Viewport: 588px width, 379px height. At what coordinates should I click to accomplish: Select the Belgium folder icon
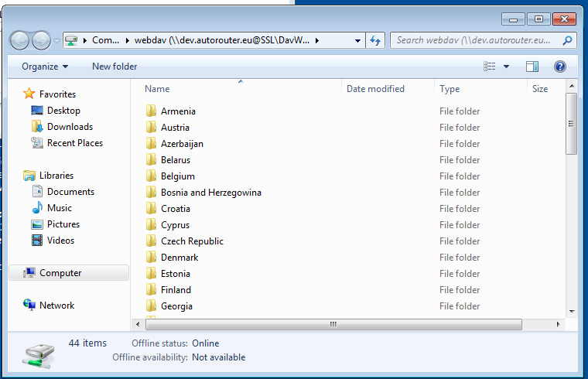pos(151,176)
